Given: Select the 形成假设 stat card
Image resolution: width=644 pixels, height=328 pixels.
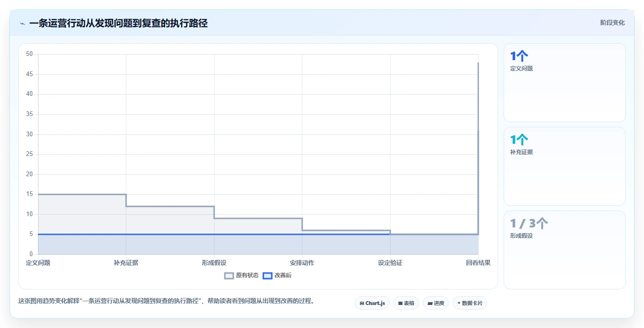Looking at the screenshot, I should pos(564,250).
